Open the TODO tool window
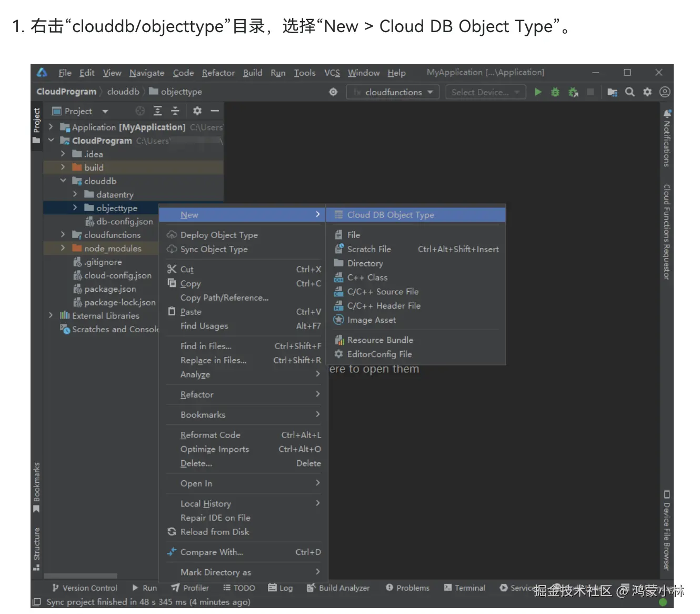700x614 pixels. [x=239, y=588]
